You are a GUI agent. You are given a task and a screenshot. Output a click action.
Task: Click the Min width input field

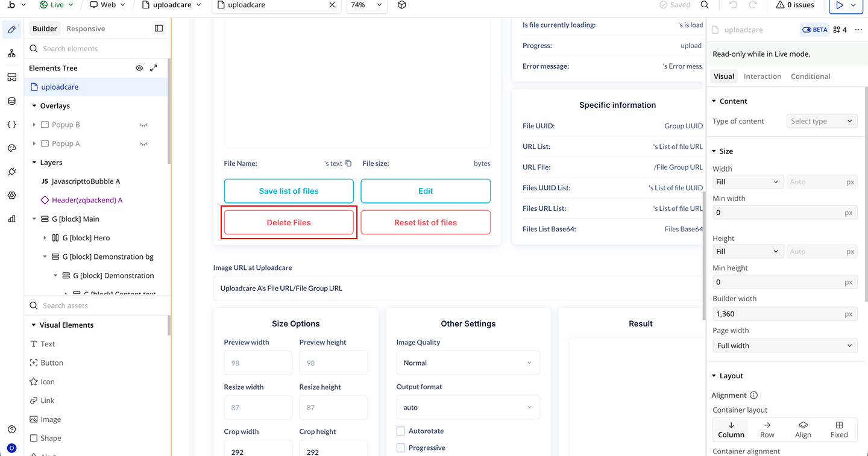pos(785,213)
